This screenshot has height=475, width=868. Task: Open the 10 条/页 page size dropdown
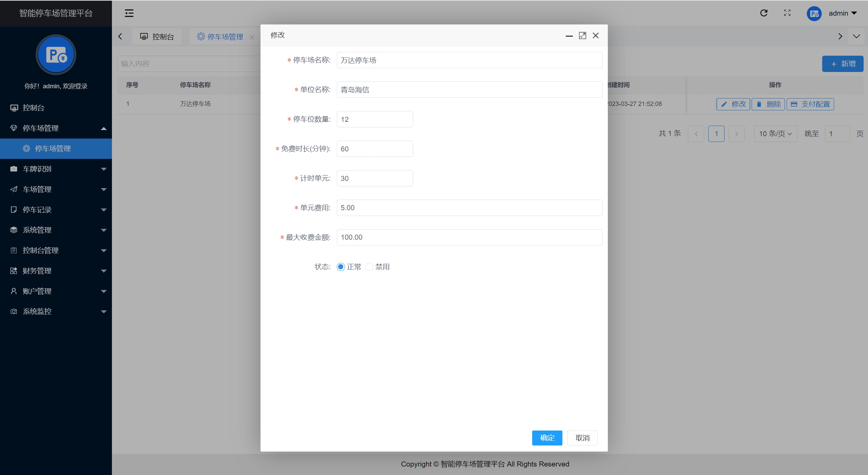coord(775,134)
